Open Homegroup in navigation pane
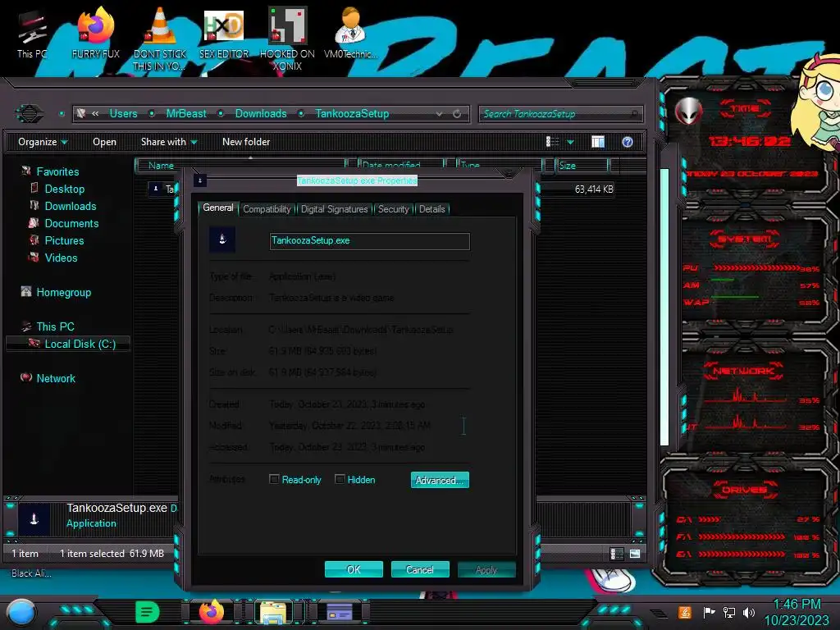The width and height of the screenshot is (840, 630). click(x=64, y=293)
